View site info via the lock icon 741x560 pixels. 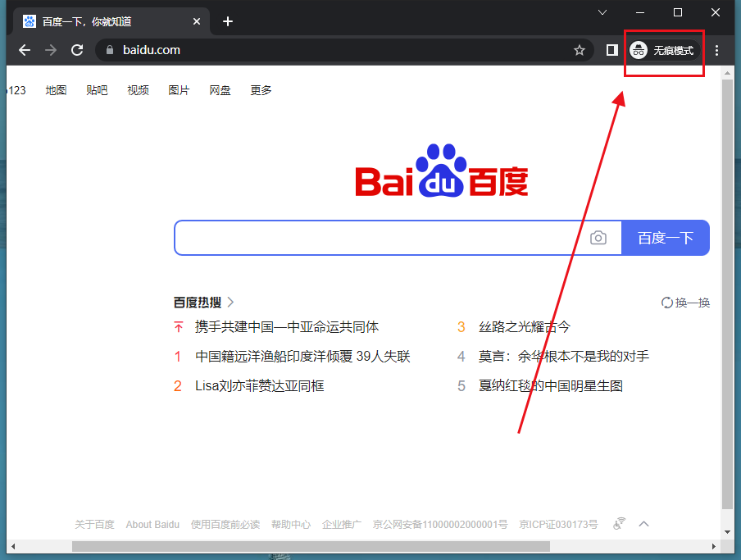pyautogui.click(x=110, y=50)
